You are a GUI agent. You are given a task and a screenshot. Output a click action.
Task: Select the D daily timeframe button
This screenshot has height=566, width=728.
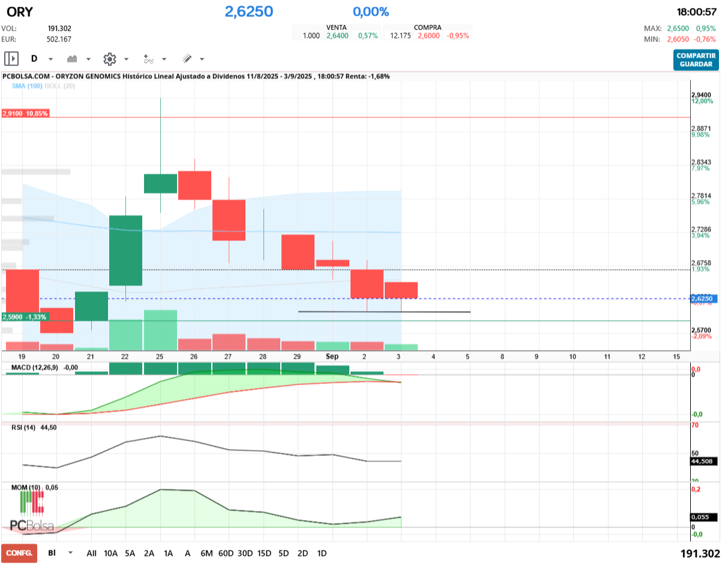pos(34,59)
